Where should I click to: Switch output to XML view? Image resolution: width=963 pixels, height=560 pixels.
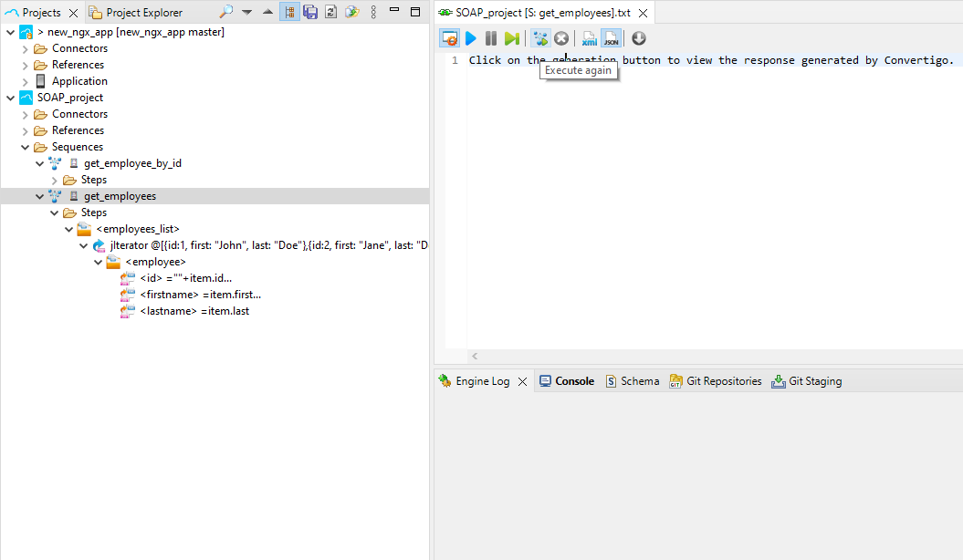(x=589, y=38)
